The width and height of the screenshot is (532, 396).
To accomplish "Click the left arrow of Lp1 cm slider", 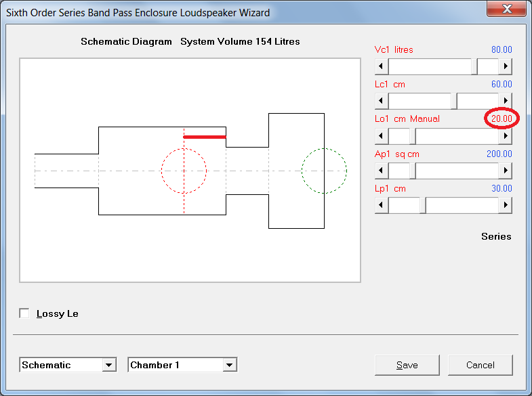I will click(382, 205).
